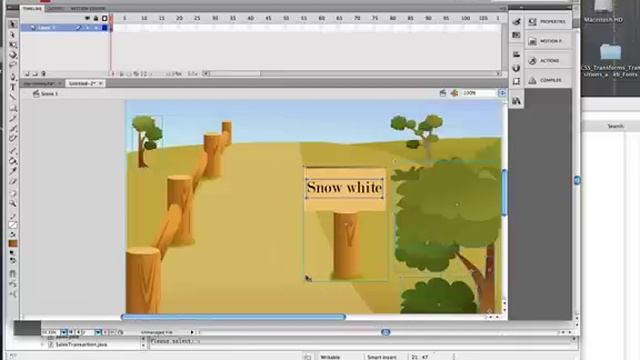Toggle show/hide all layers eye icon

(87, 18)
